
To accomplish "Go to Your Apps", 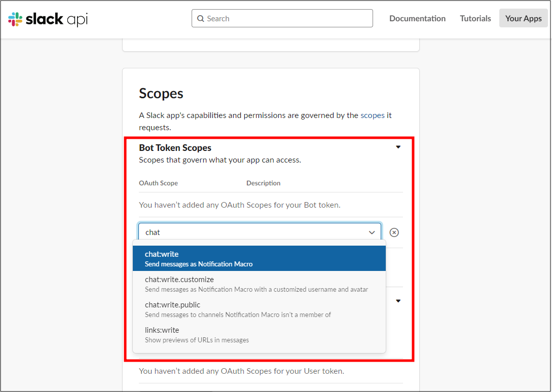I will pos(523,18).
